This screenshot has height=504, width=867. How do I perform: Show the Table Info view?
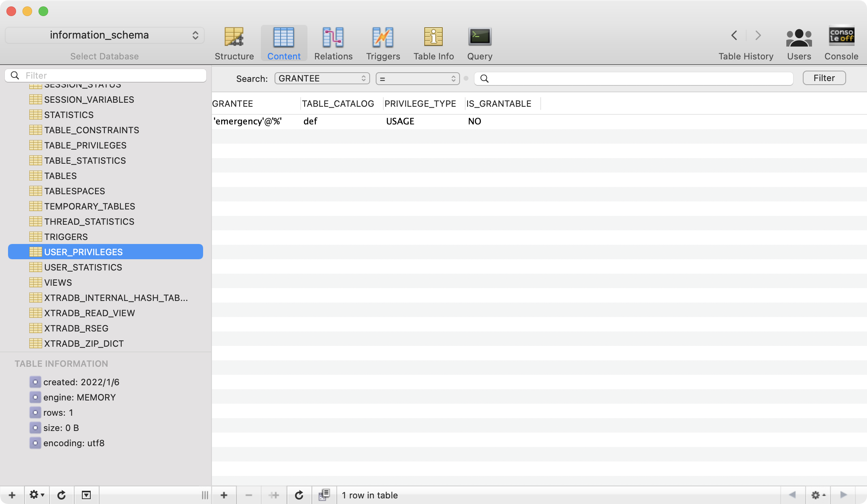tap(433, 43)
